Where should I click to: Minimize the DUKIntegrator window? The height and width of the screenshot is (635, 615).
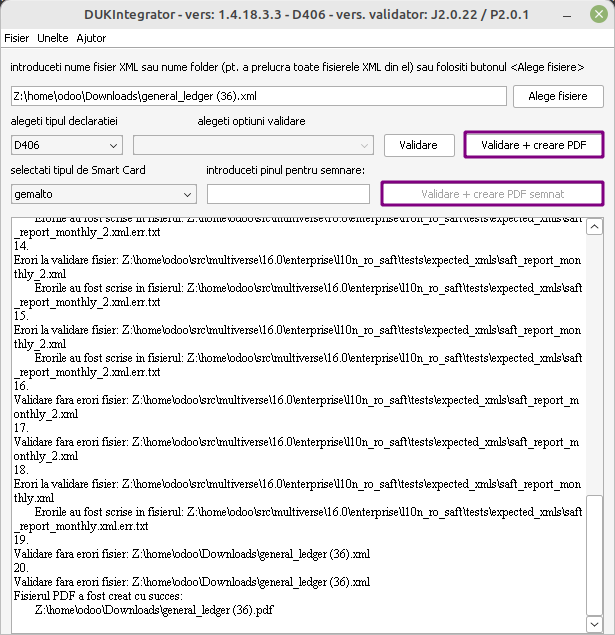(x=568, y=14)
